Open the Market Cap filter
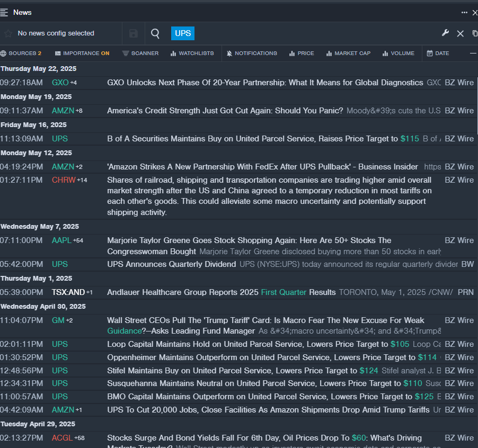This screenshot has width=478, height=448. [348, 53]
